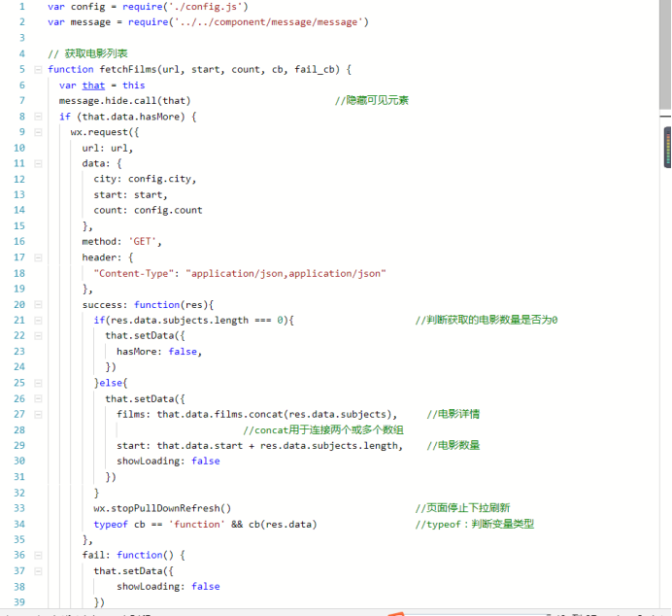The image size is (672, 616).
Task: Click 'wx.request({' on line 9
Action: coord(105,132)
